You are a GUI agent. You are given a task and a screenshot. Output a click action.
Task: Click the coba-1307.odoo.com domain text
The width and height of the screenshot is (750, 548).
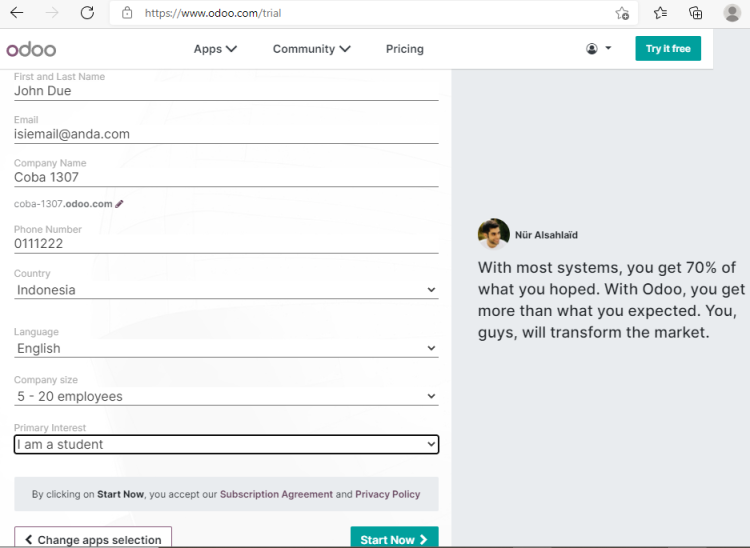63,204
